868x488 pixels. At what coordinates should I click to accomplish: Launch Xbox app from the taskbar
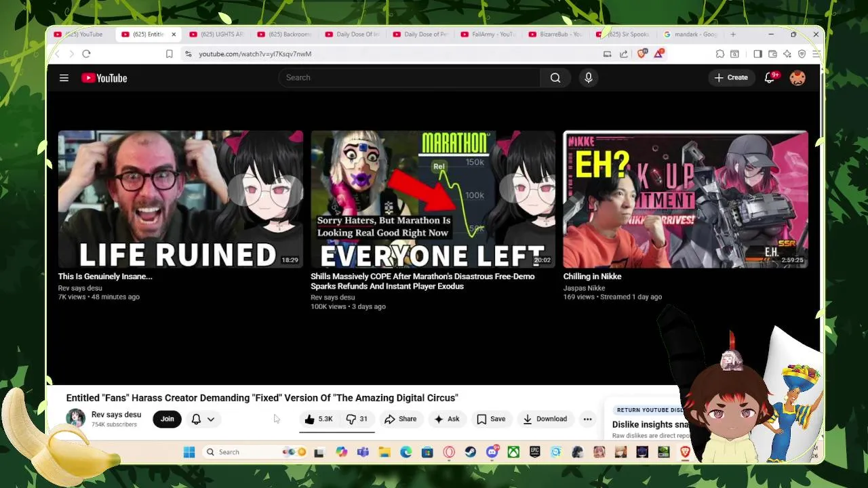[x=513, y=452]
